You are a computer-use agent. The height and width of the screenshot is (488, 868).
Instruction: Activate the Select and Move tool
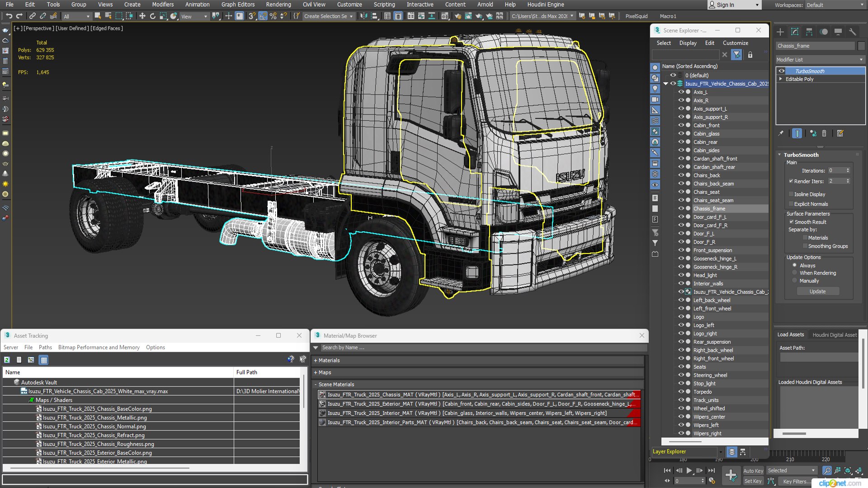click(142, 16)
